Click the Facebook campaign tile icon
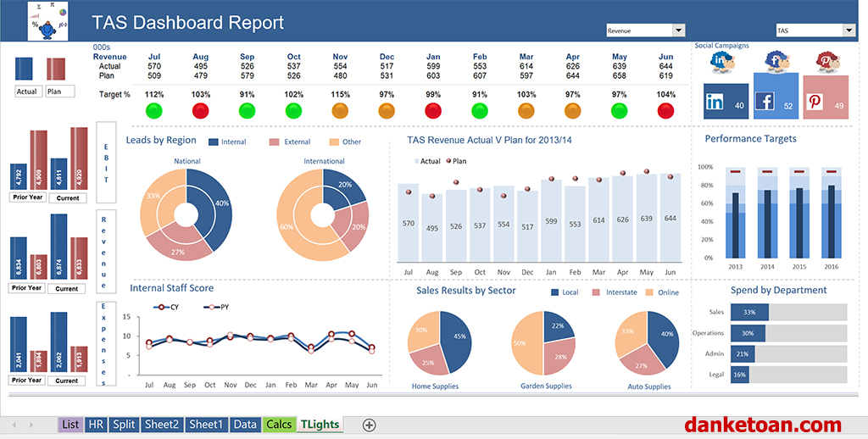Viewport: 868px width, 439px height. [x=765, y=102]
